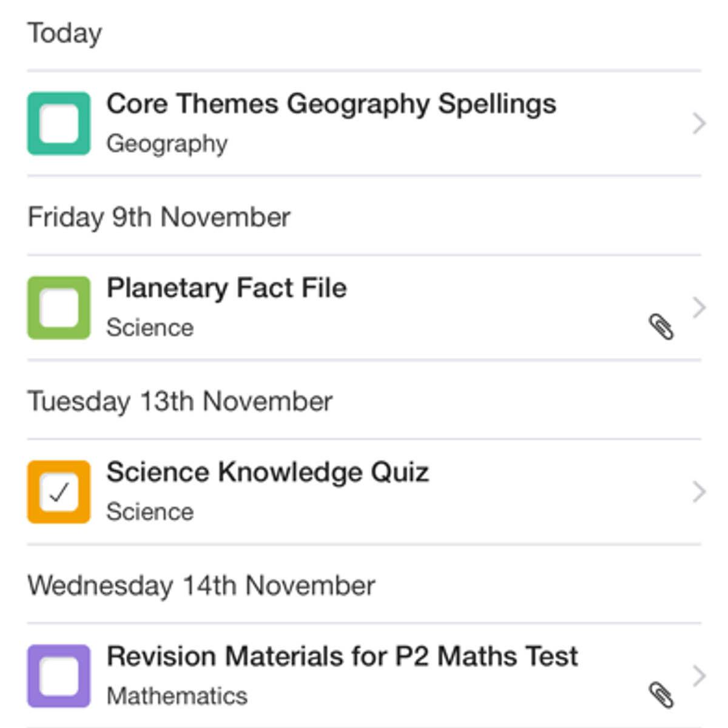
Task: Open Science Knowledge Quiz homework title
Action: point(268,473)
